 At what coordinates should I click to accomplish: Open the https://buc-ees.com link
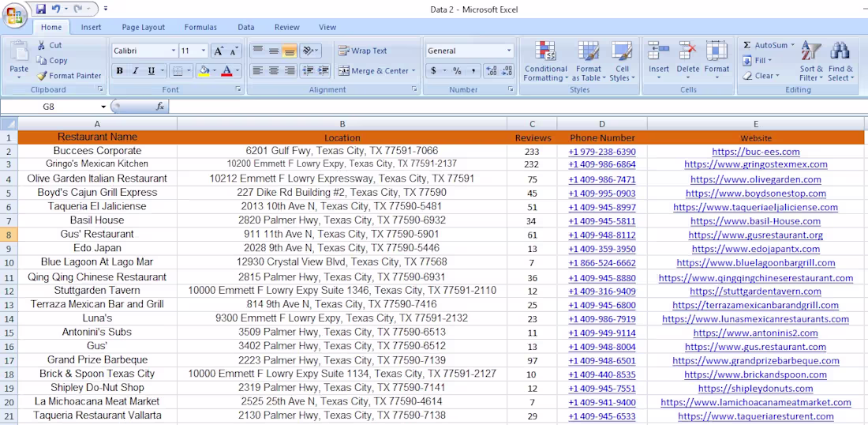756,152
